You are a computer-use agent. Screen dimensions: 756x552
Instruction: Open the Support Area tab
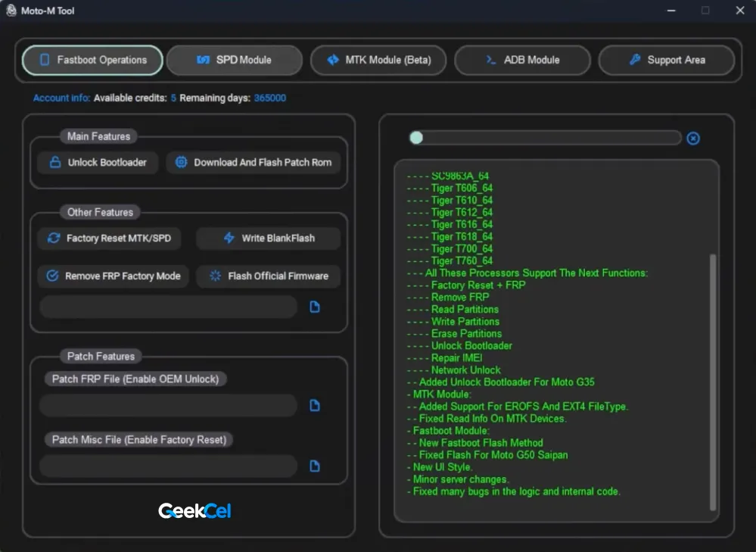click(667, 61)
